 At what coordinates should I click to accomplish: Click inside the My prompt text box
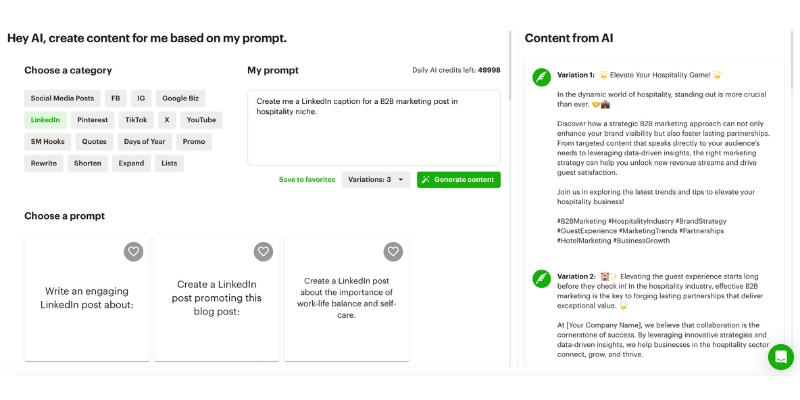click(373, 128)
